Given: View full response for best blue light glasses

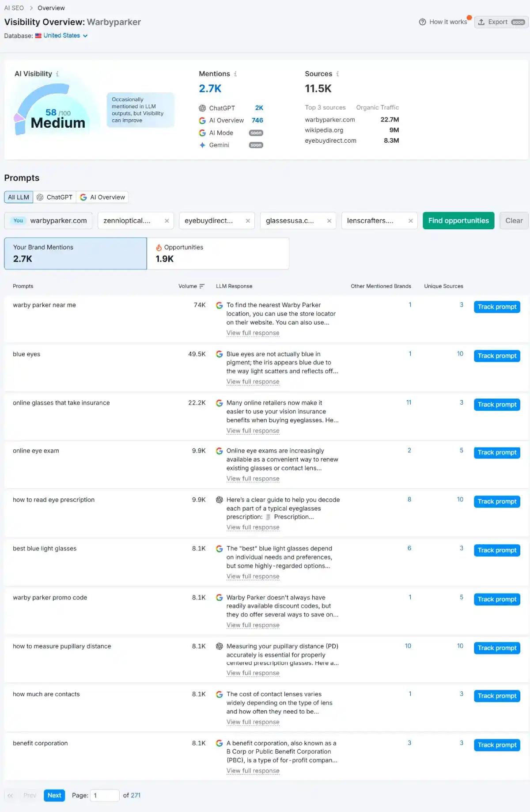Looking at the screenshot, I should 253,577.
